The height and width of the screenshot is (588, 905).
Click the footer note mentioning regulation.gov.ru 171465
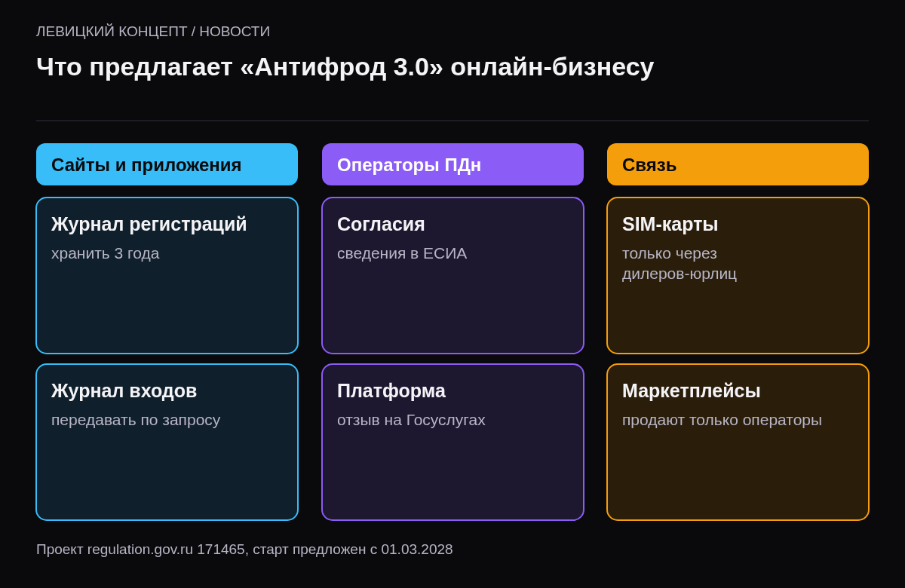244,550
